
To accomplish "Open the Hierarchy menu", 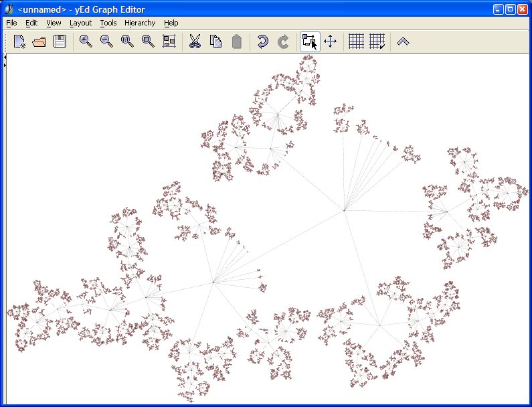I will (x=140, y=23).
